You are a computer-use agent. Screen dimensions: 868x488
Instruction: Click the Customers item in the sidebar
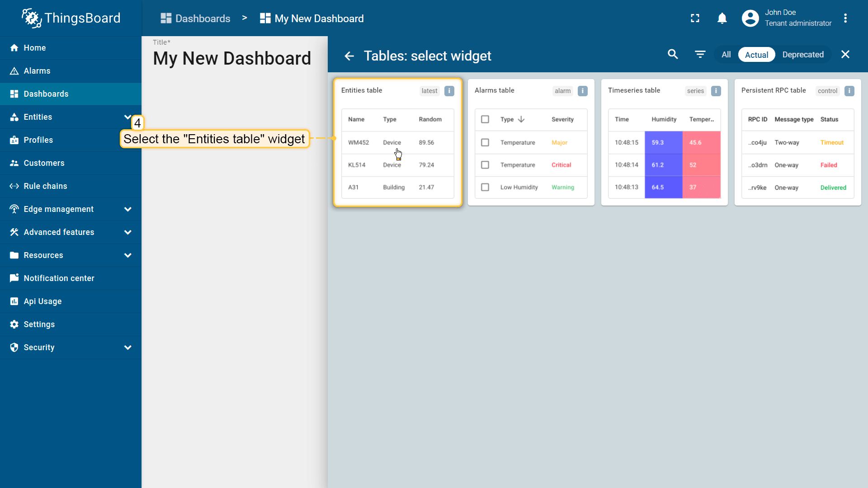[44, 163]
